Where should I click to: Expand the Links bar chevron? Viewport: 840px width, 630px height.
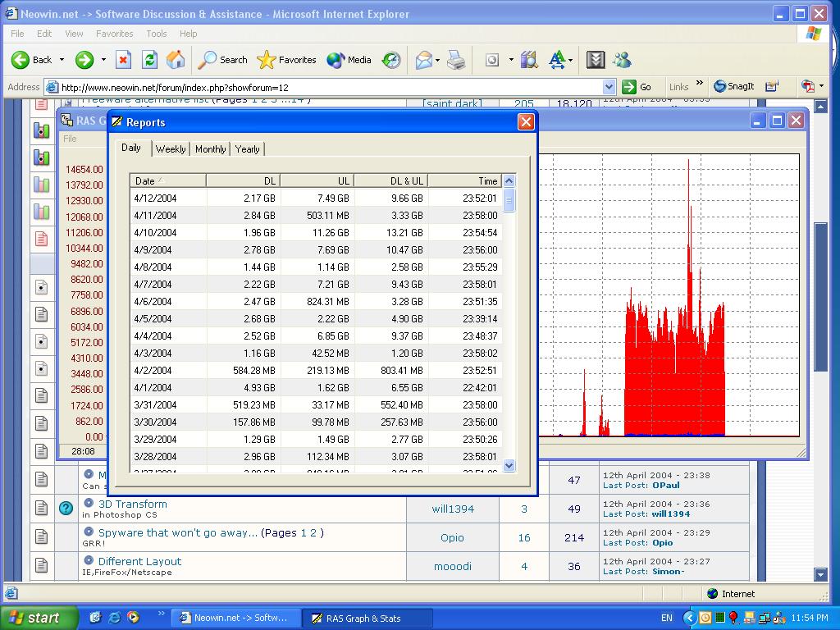[x=700, y=84]
